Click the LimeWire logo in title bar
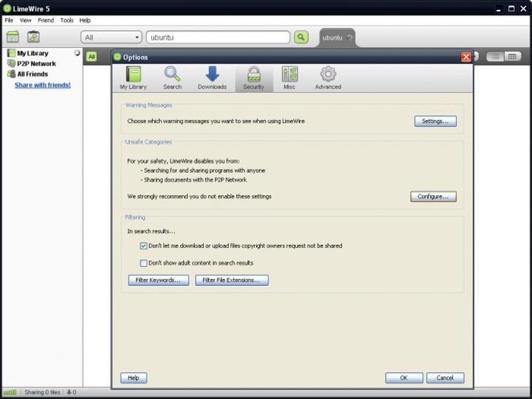Screen dimensions: 532x399 pyautogui.click(x=7, y=8)
